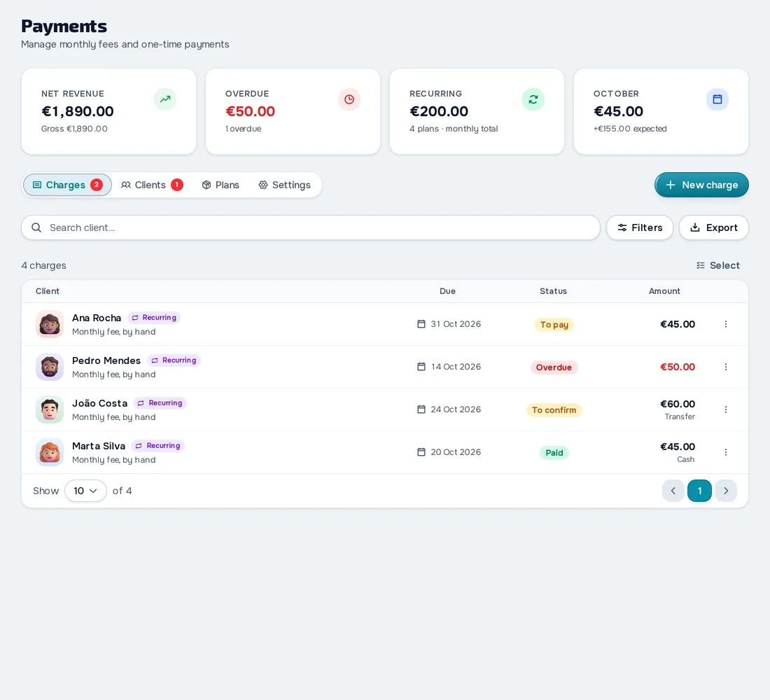Open the three-dot menu for Pedro Mendes

(726, 367)
